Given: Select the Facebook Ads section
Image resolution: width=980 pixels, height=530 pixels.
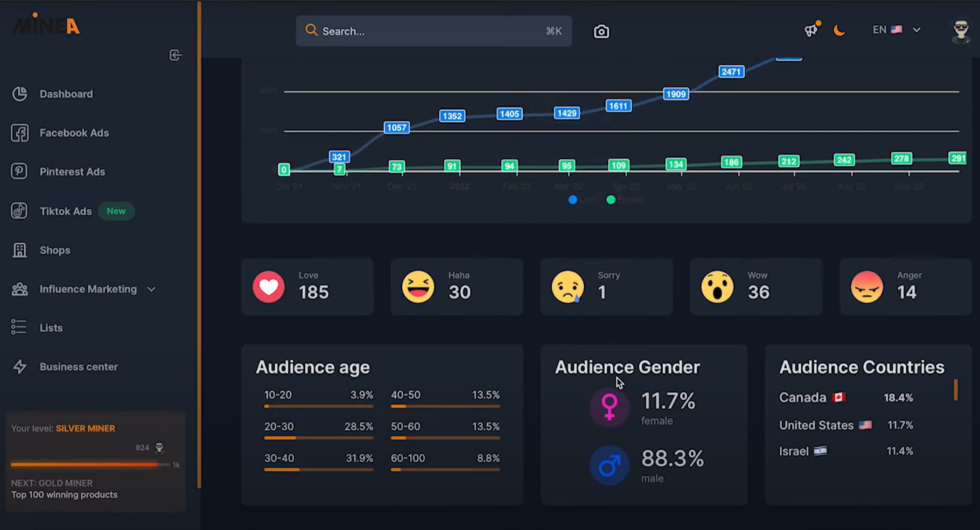Looking at the screenshot, I should click(74, 133).
